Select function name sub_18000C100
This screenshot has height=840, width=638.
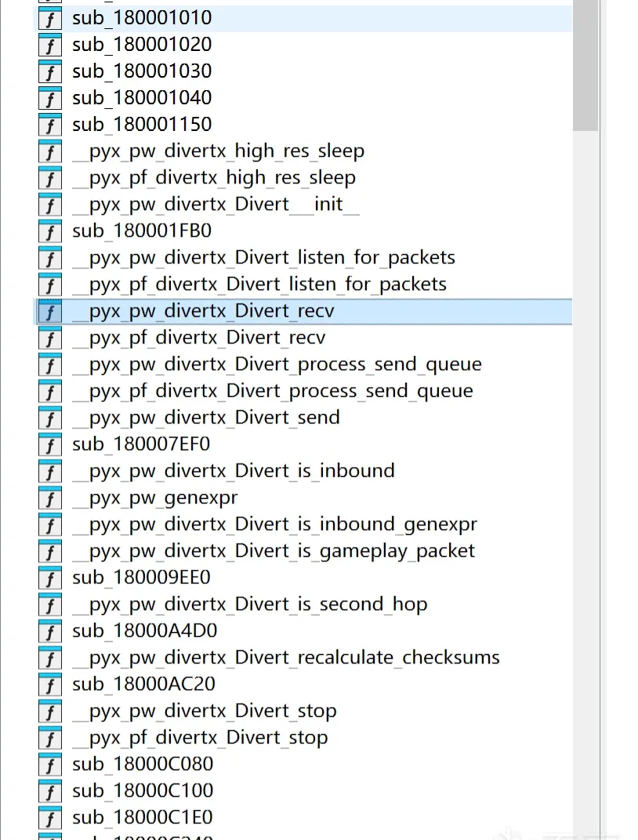point(143,791)
